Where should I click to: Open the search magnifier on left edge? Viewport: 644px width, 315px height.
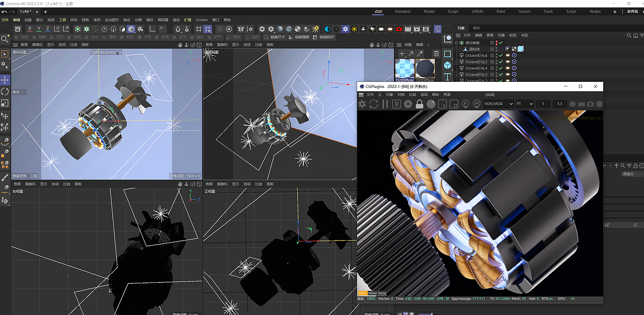click(x=5, y=39)
